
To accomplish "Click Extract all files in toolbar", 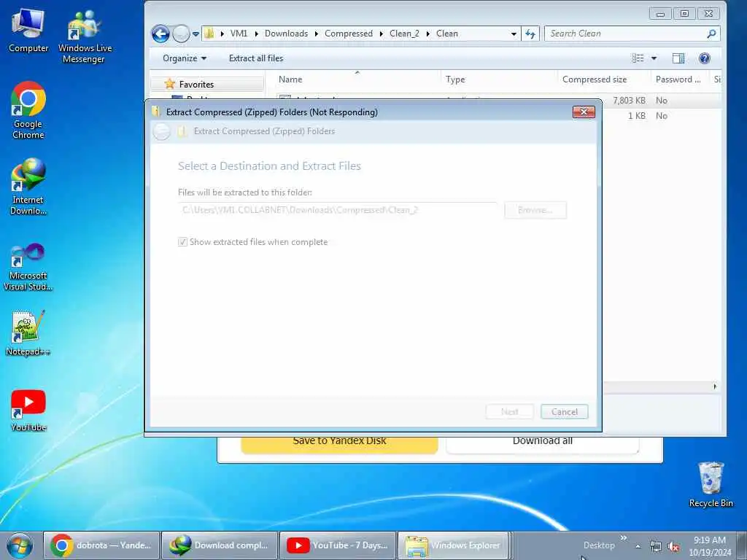I will [256, 58].
